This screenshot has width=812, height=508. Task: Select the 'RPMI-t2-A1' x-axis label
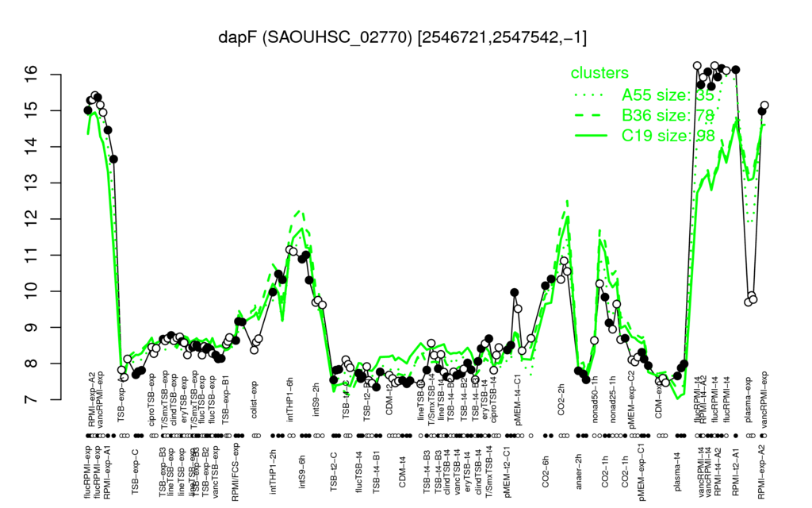point(735,470)
